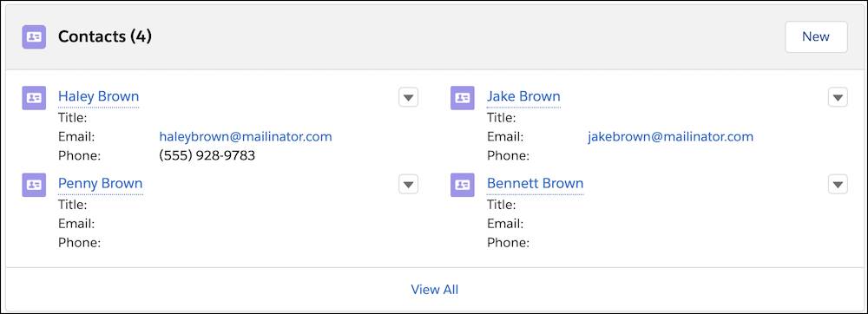Click the jakebrown@mailinator.com email link

(670, 136)
